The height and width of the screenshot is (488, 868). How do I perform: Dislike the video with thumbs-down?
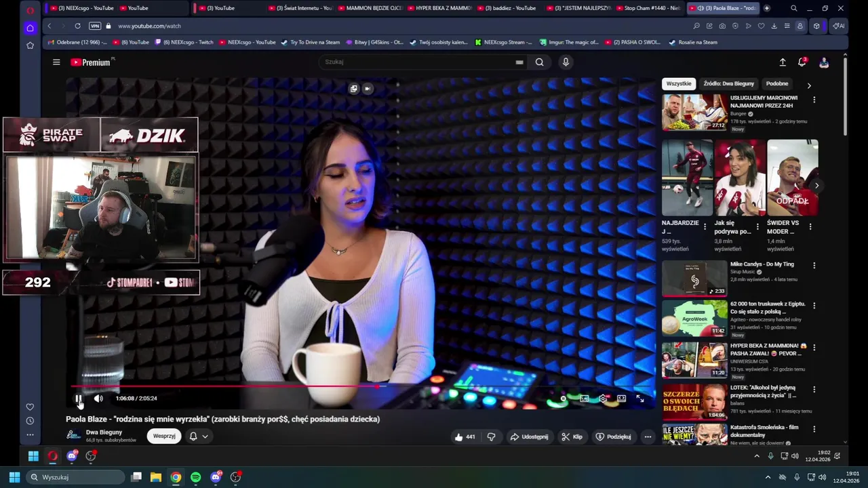click(492, 436)
